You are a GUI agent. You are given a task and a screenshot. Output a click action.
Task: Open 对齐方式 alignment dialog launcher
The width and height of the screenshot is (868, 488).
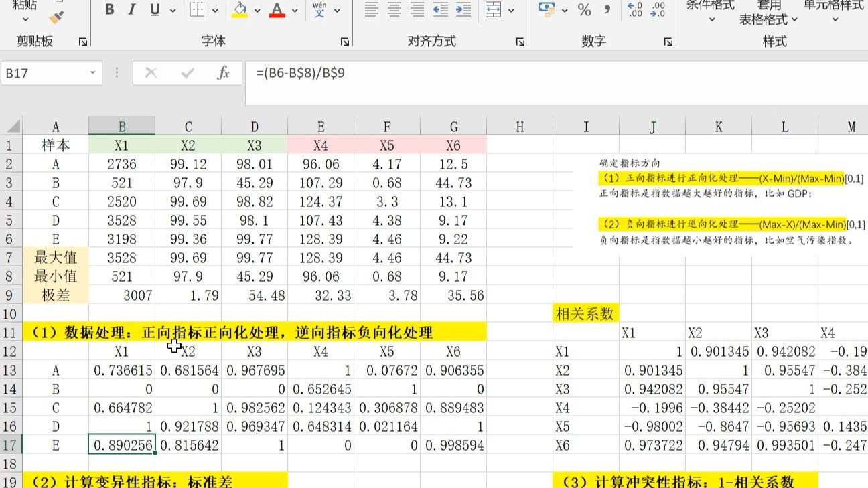click(x=520, y=42)
